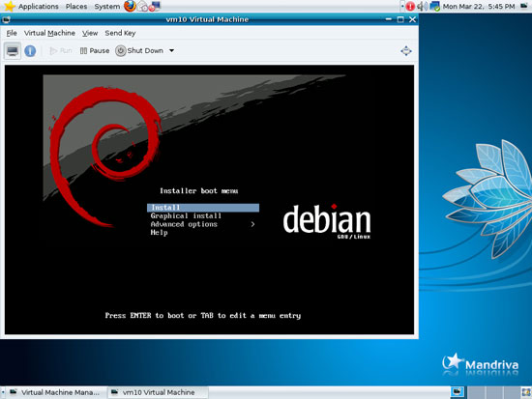Click the Run button in the toolbar
532x399 pixels.
(61, 51)
